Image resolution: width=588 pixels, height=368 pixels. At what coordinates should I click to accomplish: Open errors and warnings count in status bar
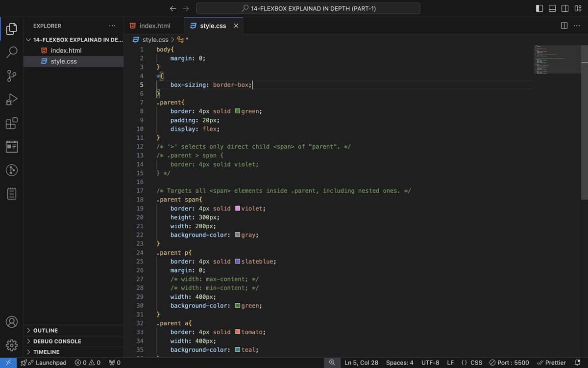(x=87, y=363)
